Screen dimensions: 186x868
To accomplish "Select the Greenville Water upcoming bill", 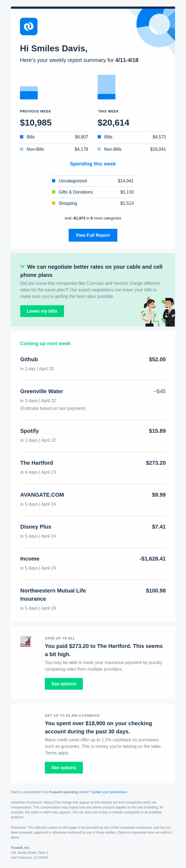I will point(93,400).
